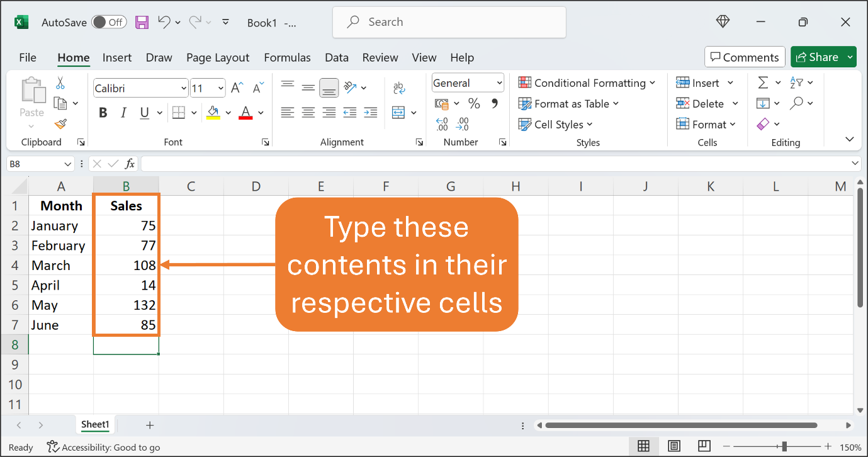
Task: Toggle Bottom Align button
Action: coord(329,87)
